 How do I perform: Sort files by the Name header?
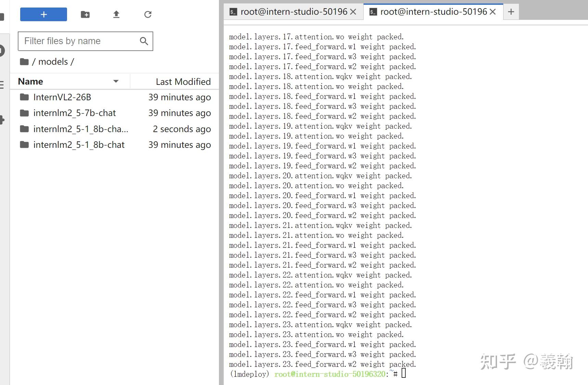(31, 81)
